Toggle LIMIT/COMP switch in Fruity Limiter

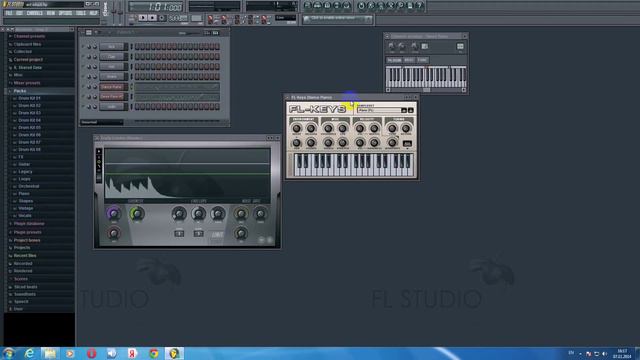pos(217,234)
